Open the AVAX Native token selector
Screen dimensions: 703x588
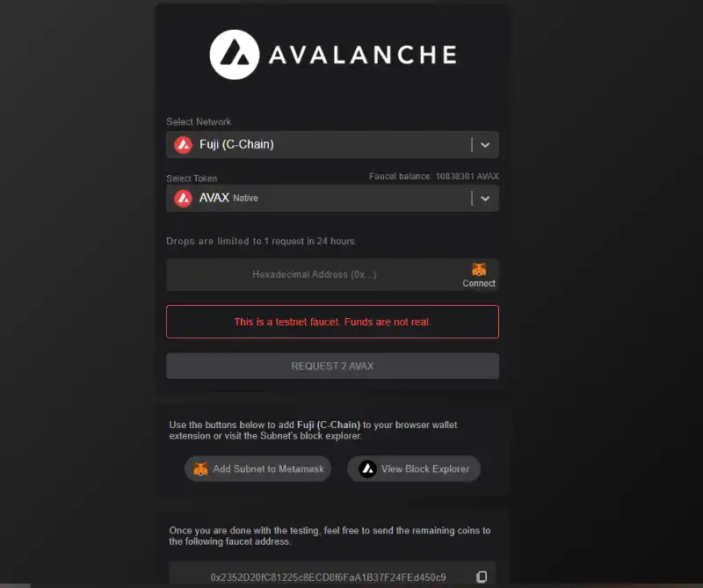[332, 199]
